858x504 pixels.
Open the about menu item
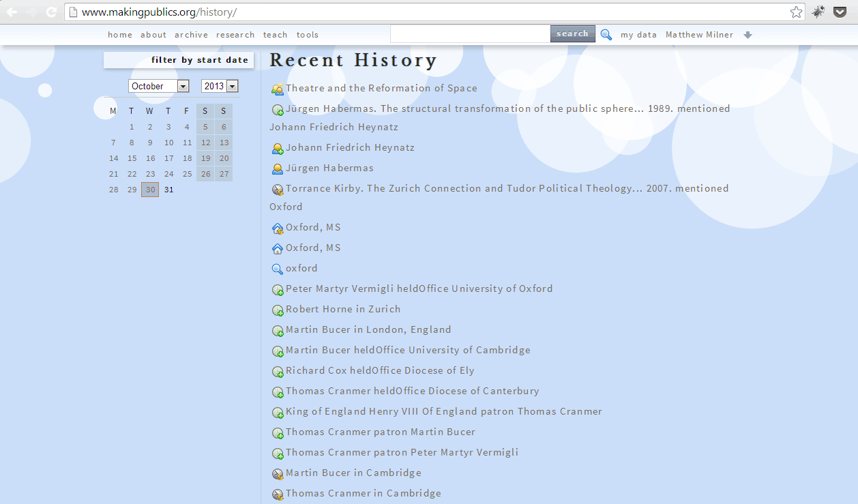(x=153, y=35)
